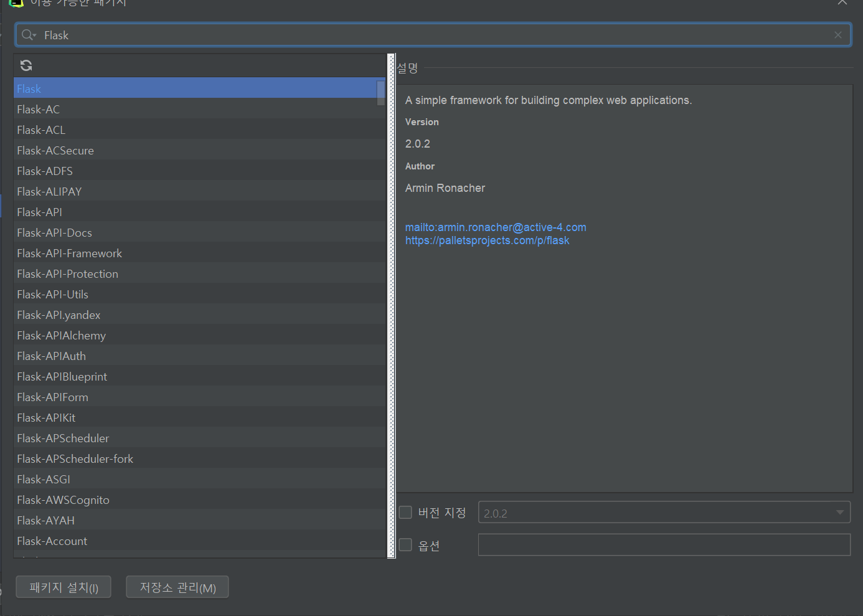Click the 패키지 설치 button
863x616 pixels.
[x=64, y=587]
